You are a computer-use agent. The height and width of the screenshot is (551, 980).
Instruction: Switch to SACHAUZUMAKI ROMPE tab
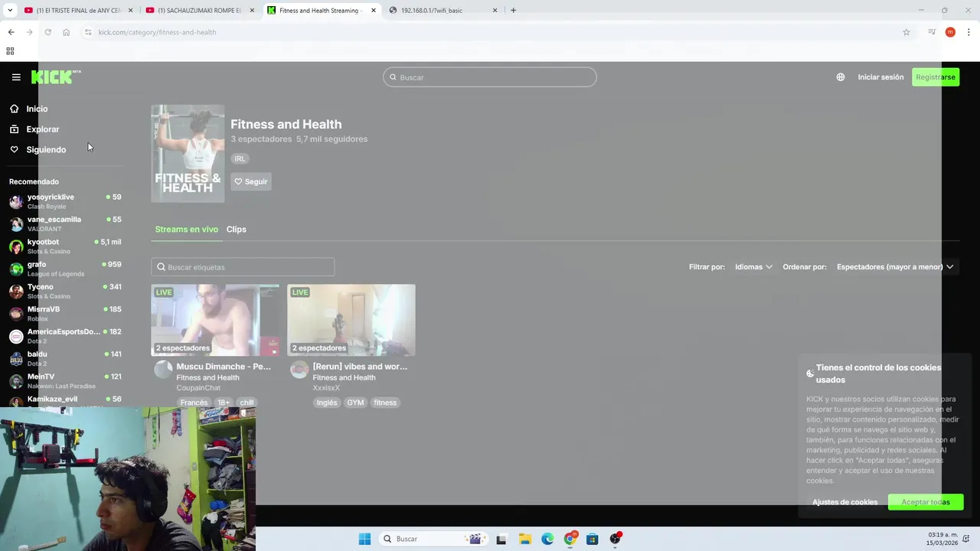tap(200, 11)
